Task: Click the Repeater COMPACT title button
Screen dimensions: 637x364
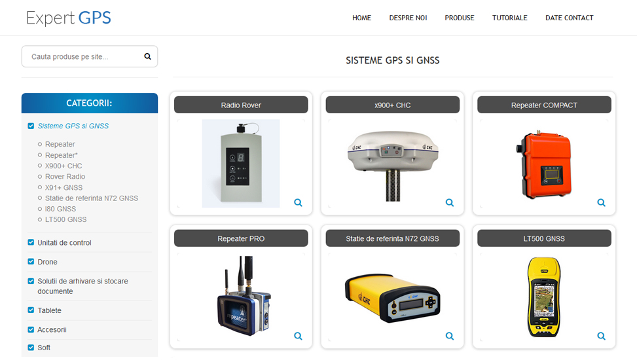Action: pos(544,105)
